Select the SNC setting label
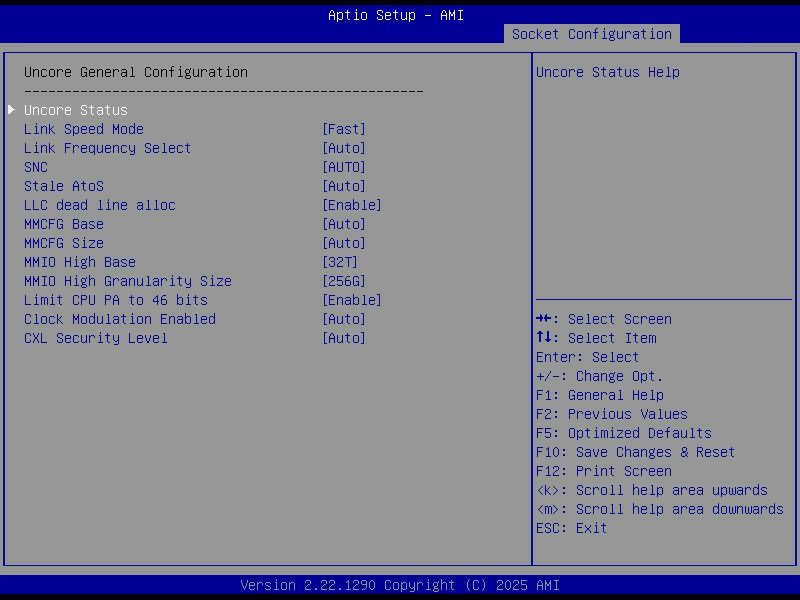Viewport: 800px width, 600px height. [36, 167]
